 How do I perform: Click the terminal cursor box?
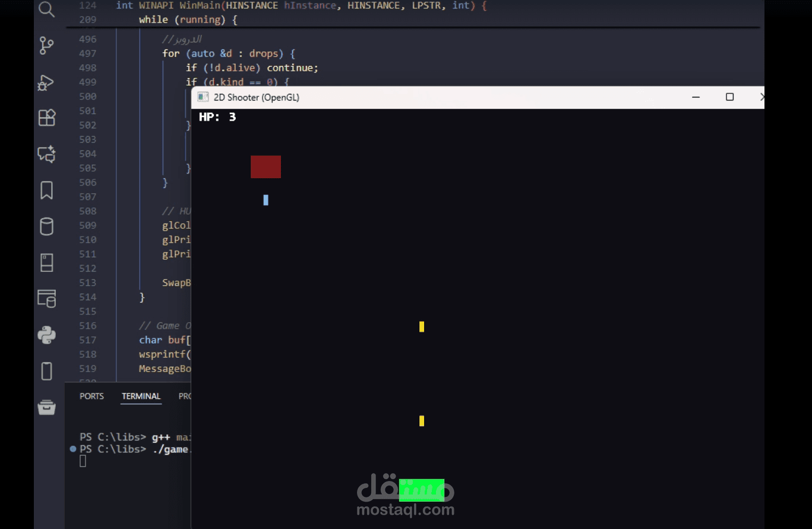coord(83,461)
